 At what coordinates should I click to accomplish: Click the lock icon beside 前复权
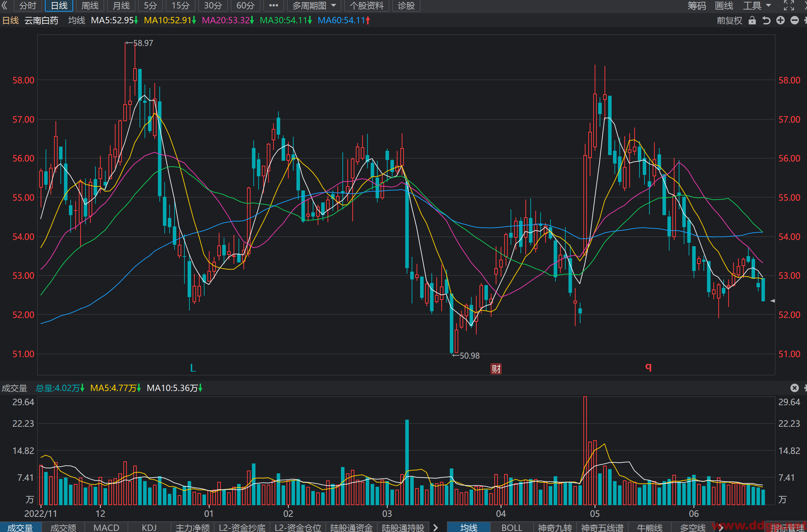(x=752, y=20)
